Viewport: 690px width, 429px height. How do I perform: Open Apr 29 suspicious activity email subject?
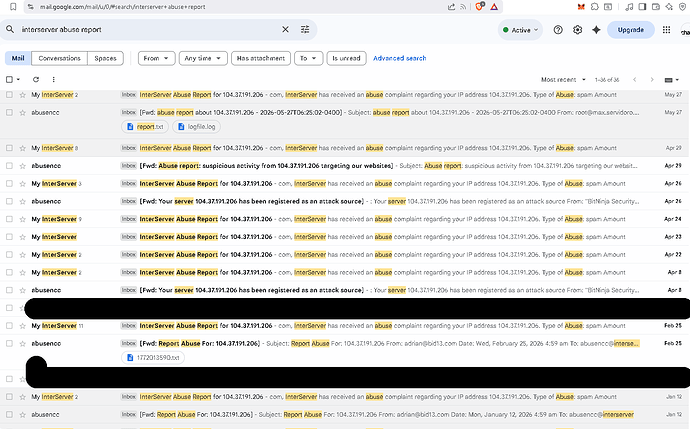click(x=266, y=166)
